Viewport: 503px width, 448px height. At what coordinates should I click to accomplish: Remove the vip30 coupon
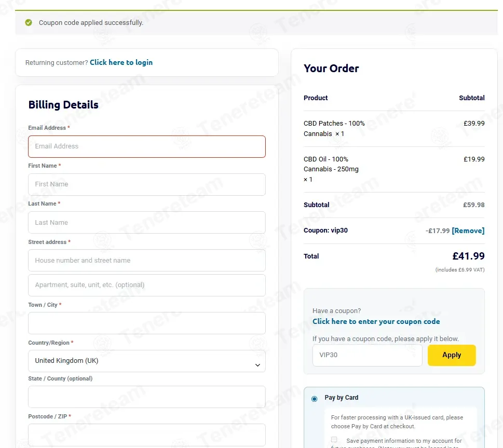pyautogui.click(x=468, y=230)
